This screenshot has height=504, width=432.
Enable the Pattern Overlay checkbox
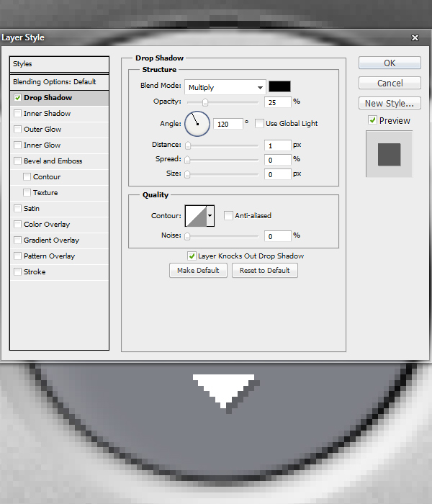[x=17, y=256]
